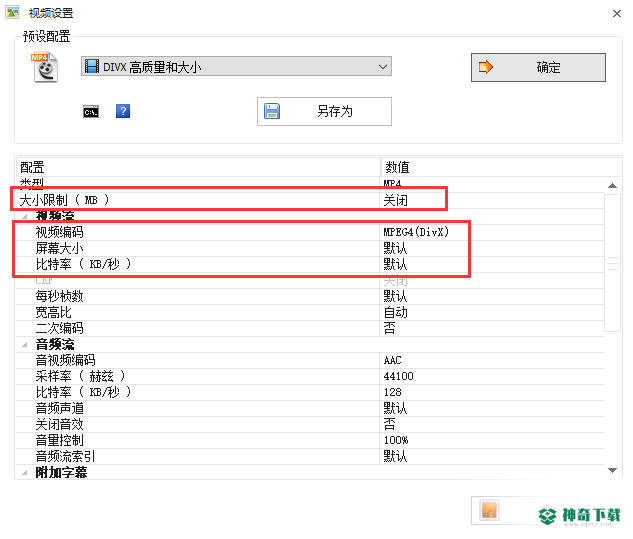Click the 另存为 save as button
633x539 pixels.
(324, 111)
